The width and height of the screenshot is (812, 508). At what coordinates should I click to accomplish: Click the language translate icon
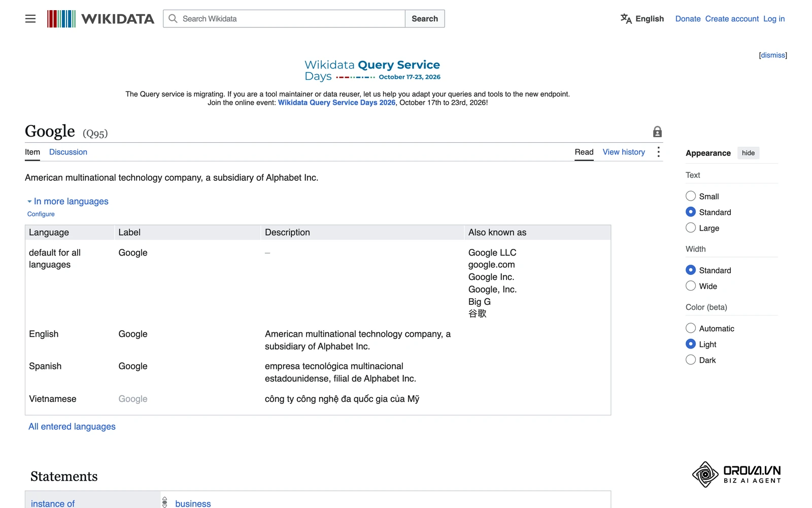tap(626, 19)
